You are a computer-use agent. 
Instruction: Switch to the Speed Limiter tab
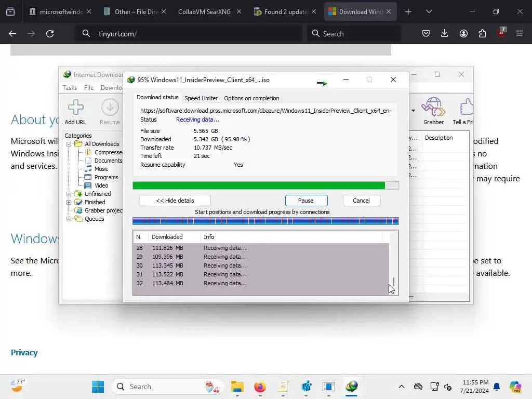tap(201, 98)
